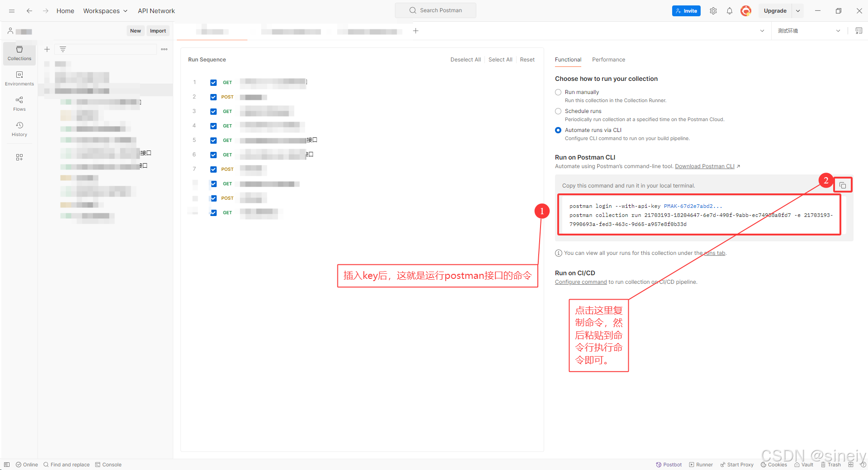Select Automate runs via CLI option
The height and width of the screenshot is (470, 868).
[558, 130]
